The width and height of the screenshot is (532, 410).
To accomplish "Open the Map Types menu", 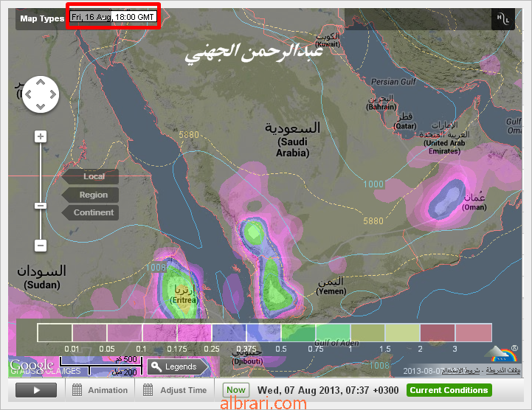I will pyautogui.click(x=42, y=18).
